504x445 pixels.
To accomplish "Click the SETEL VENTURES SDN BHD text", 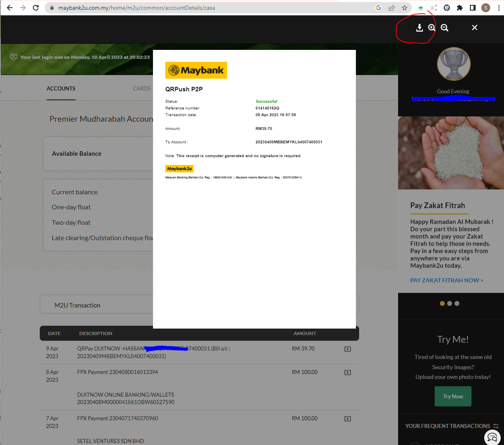I will coord(110,441).
